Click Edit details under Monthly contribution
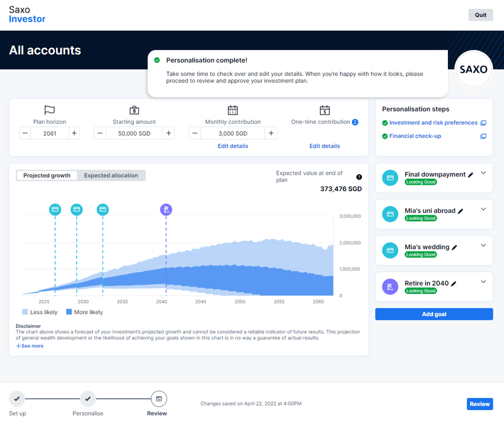Screen dimensions: 504x425 pos(233,146)
